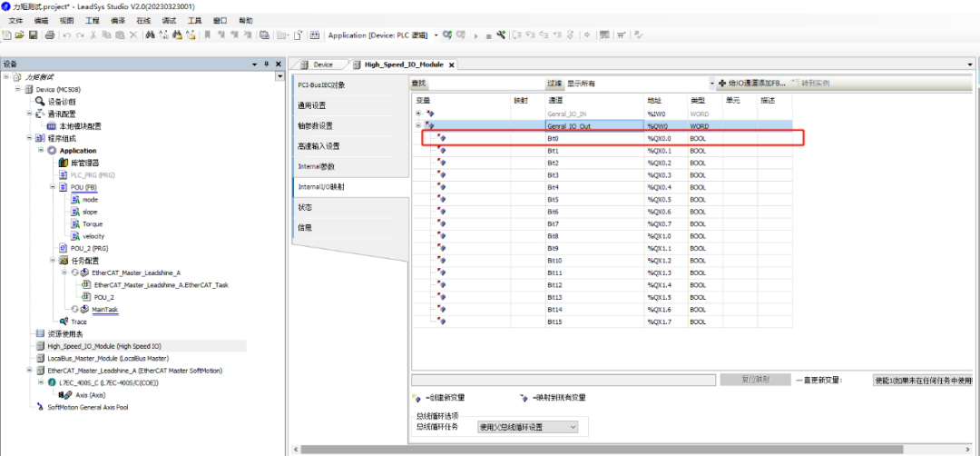Viewport: 980px width, 456px height.
Task: Open the 一直更新变量 dropdown
Action: (x=923, y=380)
